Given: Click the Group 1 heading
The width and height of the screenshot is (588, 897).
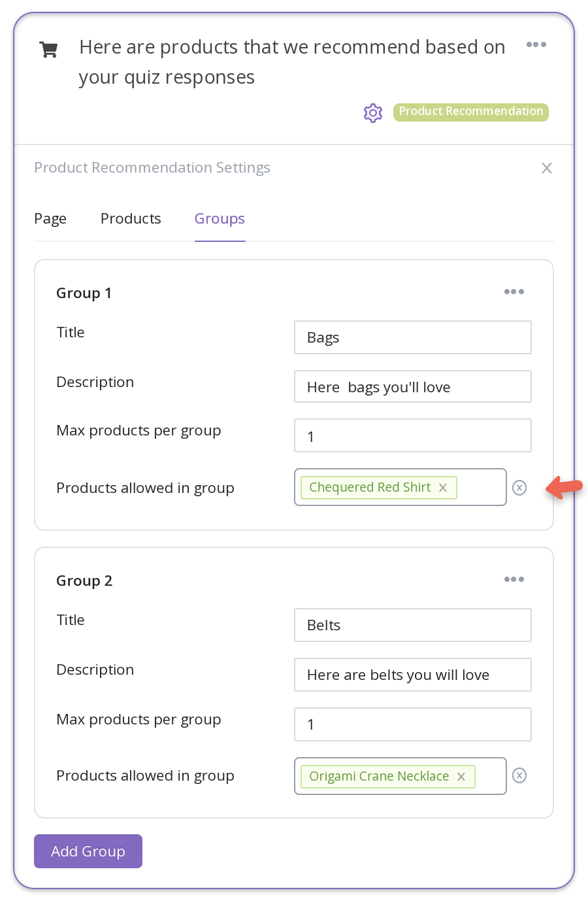Looking at the screenshot, I should point(84,293).
